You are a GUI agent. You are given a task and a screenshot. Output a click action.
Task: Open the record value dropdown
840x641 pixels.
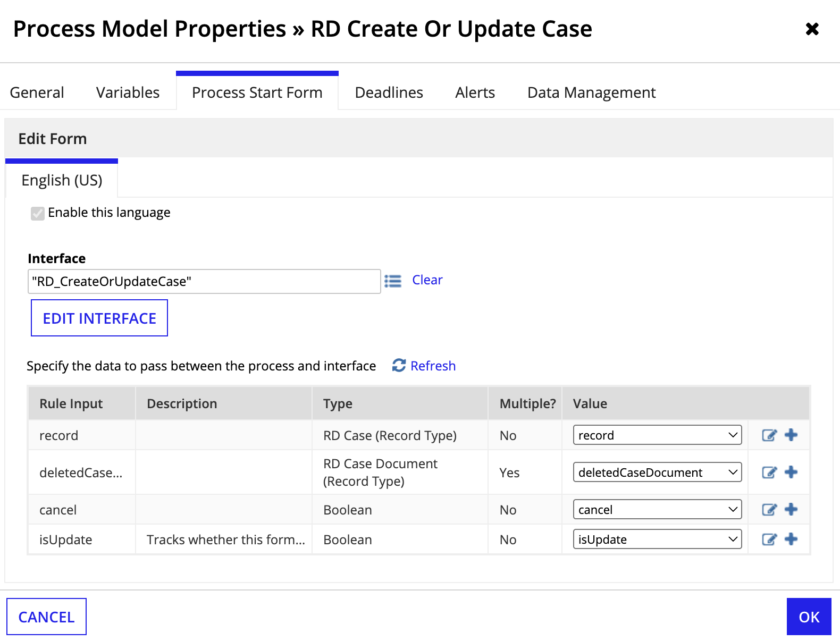[657, 435]
